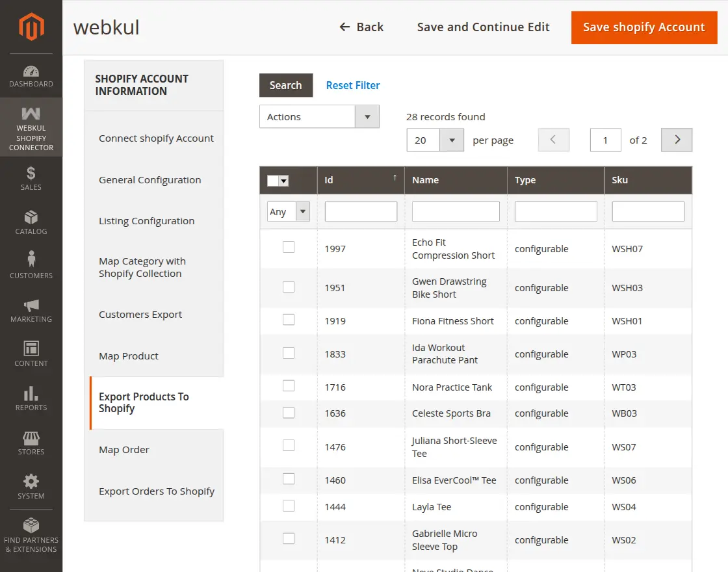Click the Back button
728x572 pixels.
click(x=361, y=27)
